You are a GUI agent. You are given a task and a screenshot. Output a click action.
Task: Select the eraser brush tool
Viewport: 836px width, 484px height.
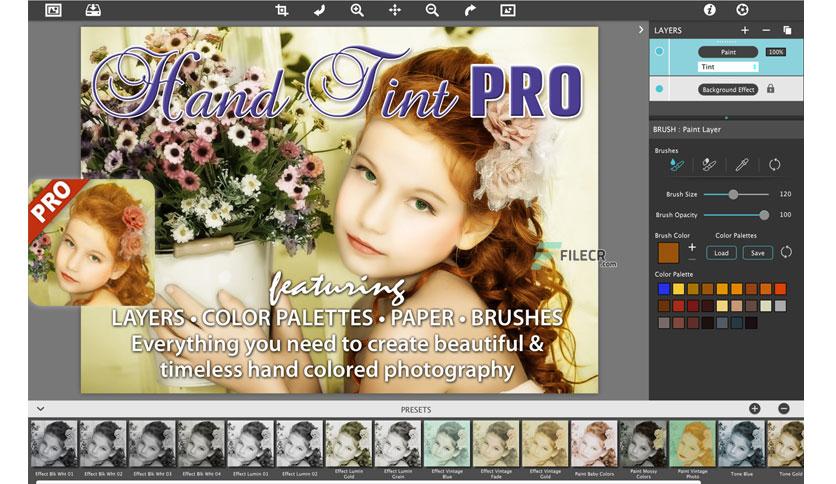[x=709, y=165]
